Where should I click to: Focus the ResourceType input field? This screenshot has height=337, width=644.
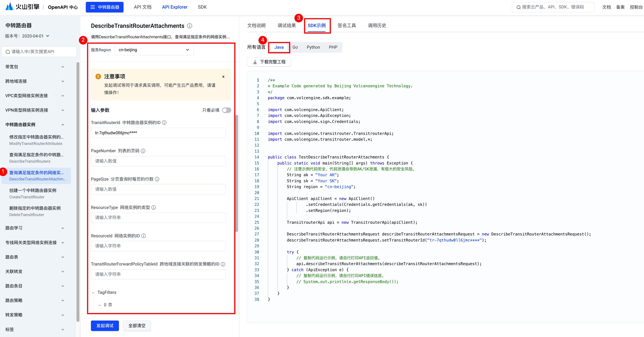click(158, 218)
